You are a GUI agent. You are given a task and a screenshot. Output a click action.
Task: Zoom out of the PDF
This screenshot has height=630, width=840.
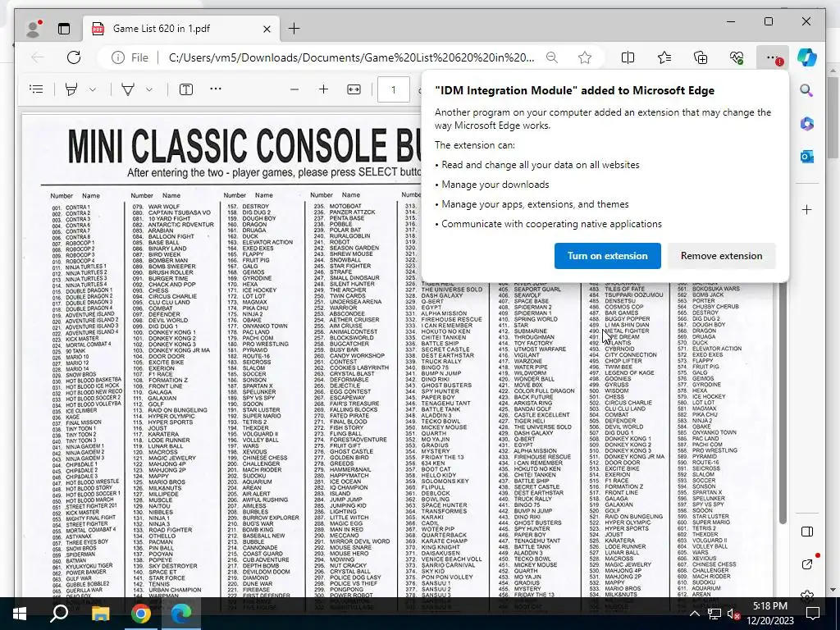click(x=294, y=89)
